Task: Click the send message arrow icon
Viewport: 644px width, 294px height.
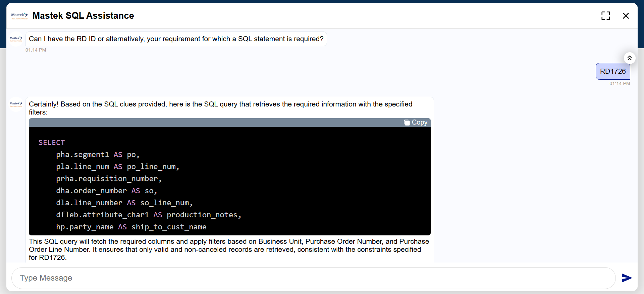Action: 626,278
